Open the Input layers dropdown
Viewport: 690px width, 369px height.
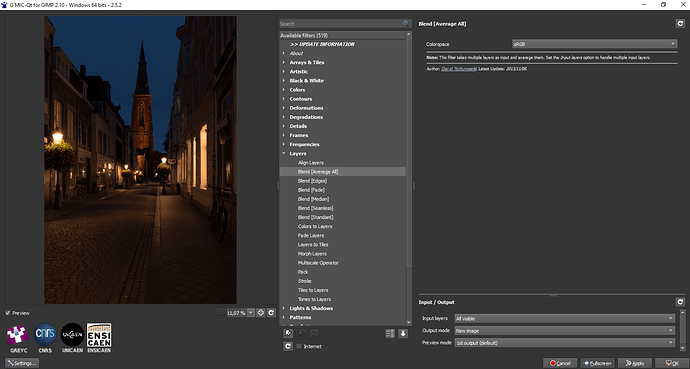(565, 318)
